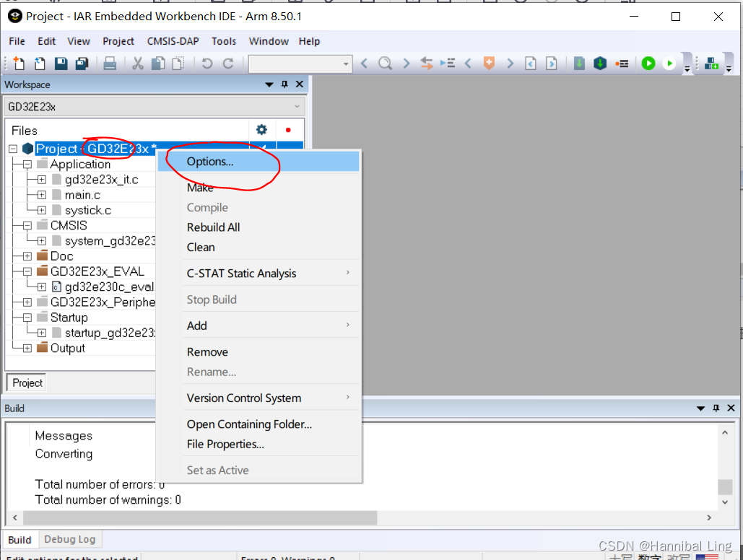This screenshot has width=743, height=560.
Task: Click Toggle Bookmark orange icon
Action: [x=489, y=63]
